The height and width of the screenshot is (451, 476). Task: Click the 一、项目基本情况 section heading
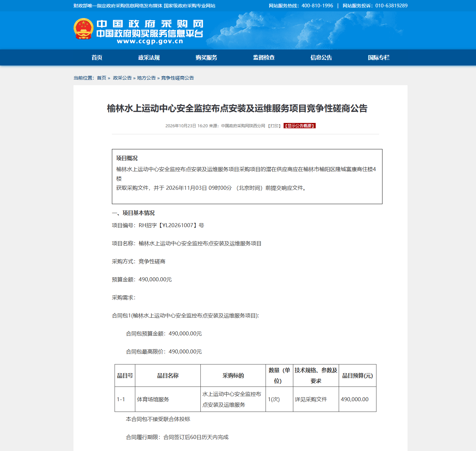[x=133, y=213]
